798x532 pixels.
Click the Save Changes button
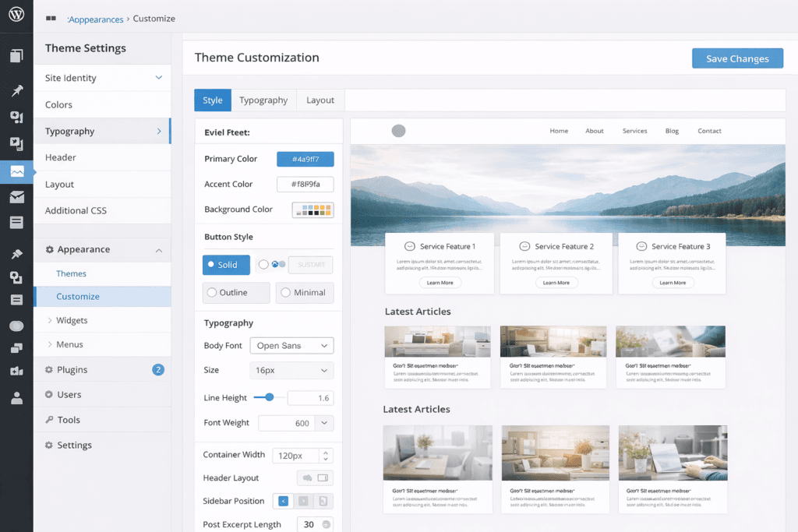tap(737, 58)
